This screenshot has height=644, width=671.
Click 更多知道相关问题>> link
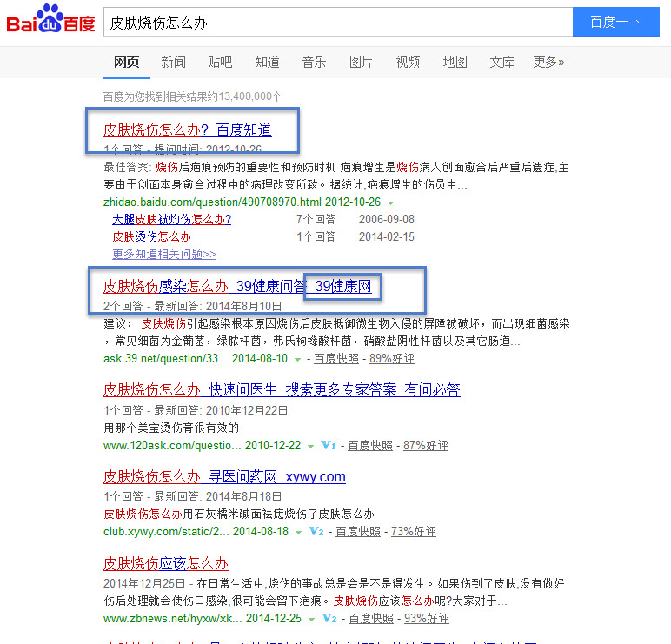pos(164,254)
